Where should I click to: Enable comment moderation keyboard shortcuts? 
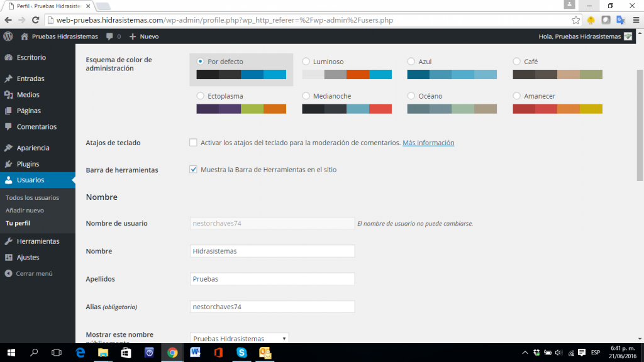tap(193, 143)
